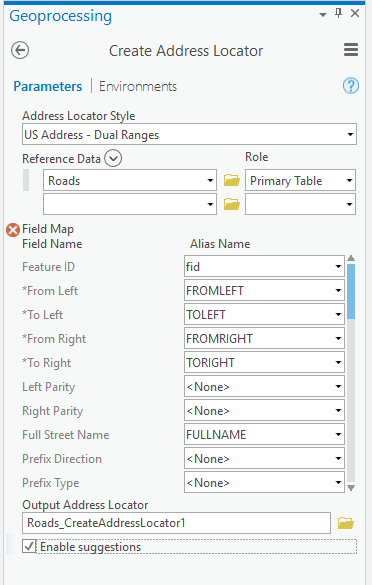
Task: Click the pane options dropdown arrow in title bar
Action: (323, 15)
